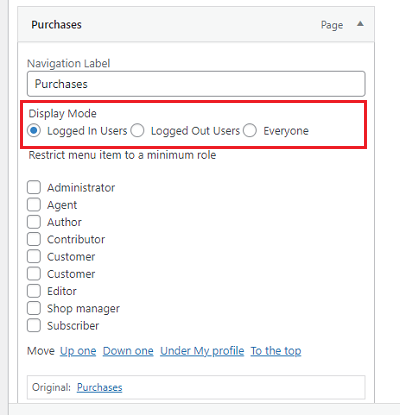
Task: Select the Everyone display mode option
Action: pos(250,130)
